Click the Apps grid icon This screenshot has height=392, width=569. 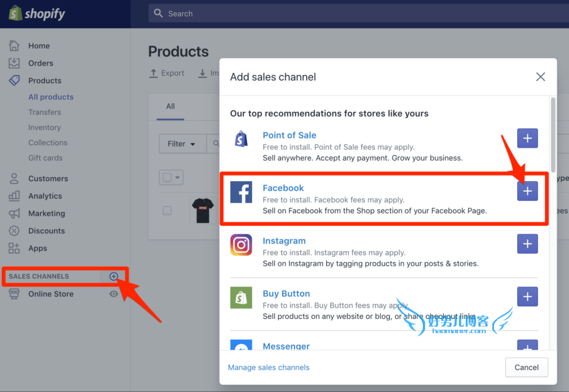pyautogui.click(x=14, y=248)
